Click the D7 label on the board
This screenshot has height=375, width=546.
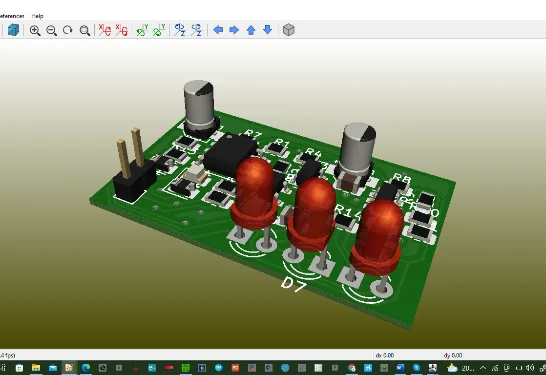(x=294, y=284)
